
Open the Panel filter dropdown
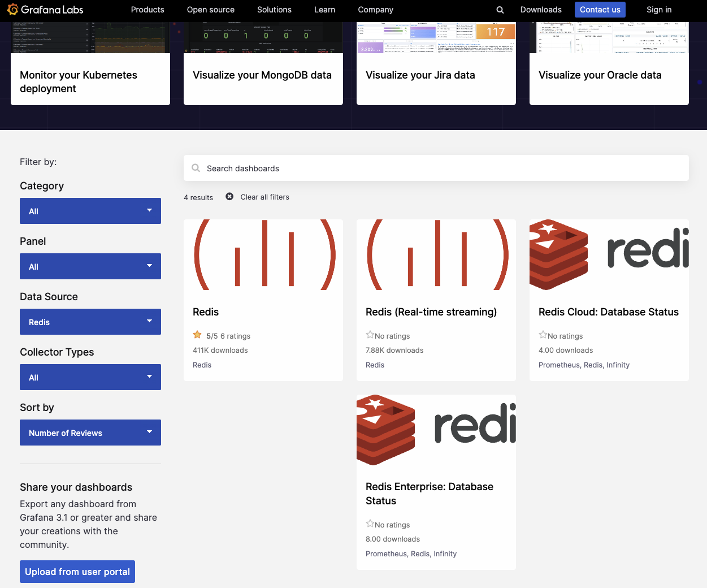(x=90, y=266)
